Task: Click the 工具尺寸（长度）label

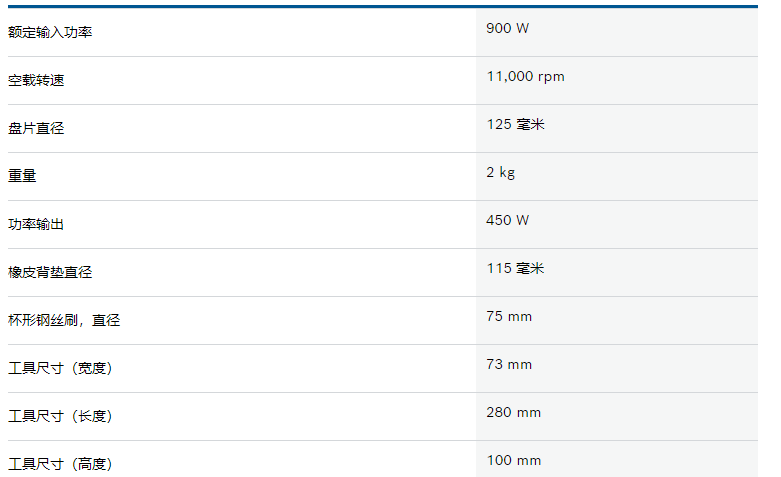Action: (x=60, y=416)
